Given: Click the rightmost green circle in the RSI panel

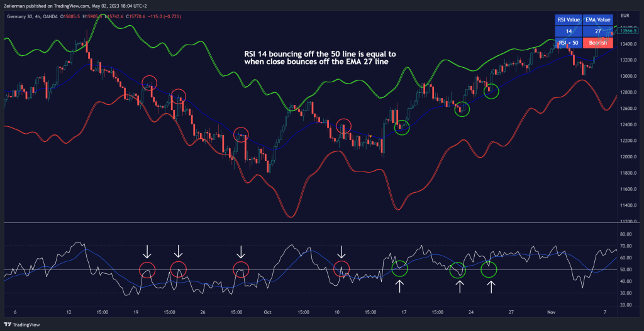Looking at the screenshot, I should pos(489,269).
